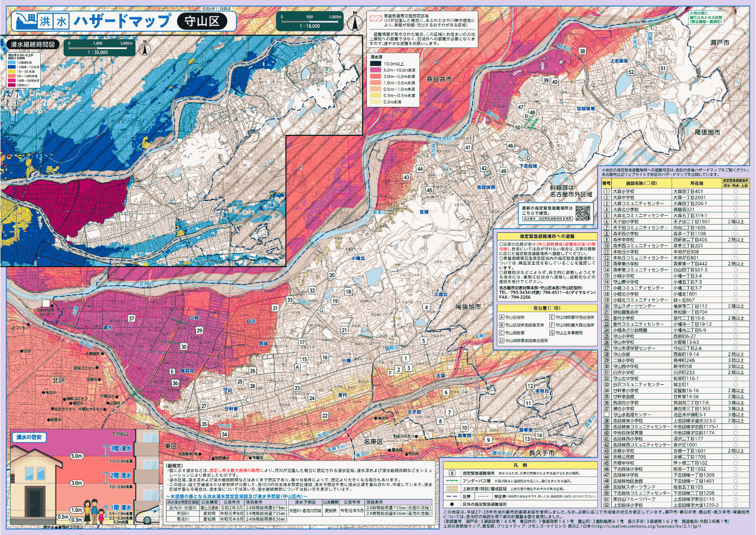The image size is (756, 535).
Task: Click the 5.0m~10.0m未満 depth legend swatch
Action: [376, 70]
